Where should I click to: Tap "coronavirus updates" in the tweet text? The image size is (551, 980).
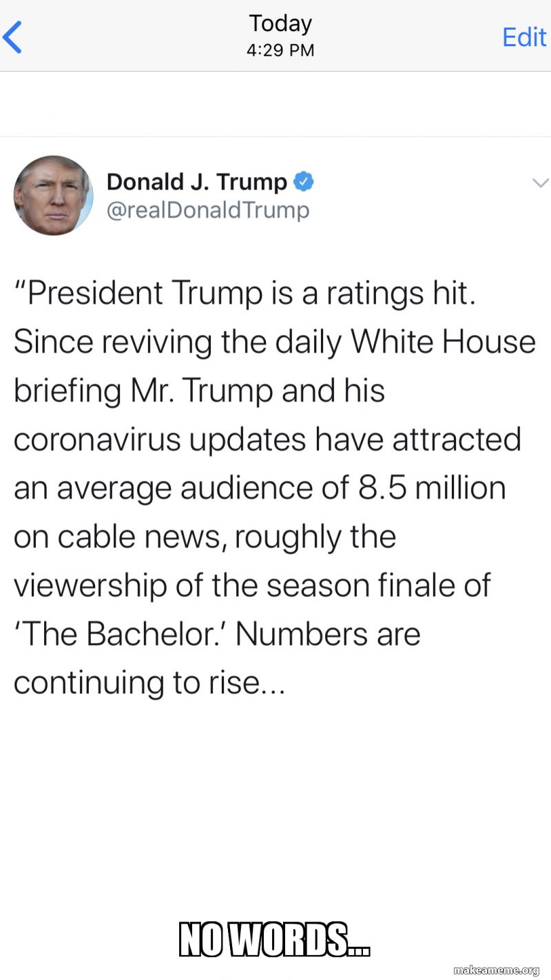click(x=160, y=439)
